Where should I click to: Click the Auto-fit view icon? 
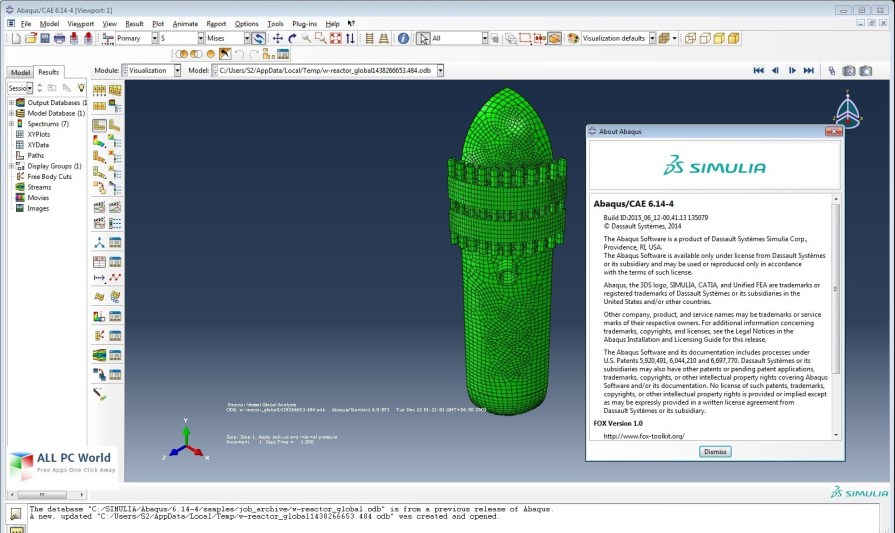tap(336, 38)
